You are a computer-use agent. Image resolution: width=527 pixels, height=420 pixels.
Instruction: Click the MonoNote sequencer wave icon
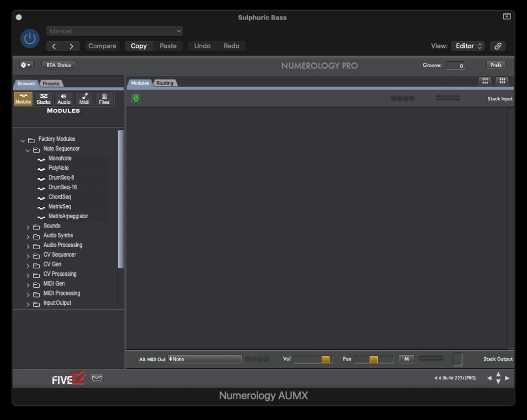(41, 160)
